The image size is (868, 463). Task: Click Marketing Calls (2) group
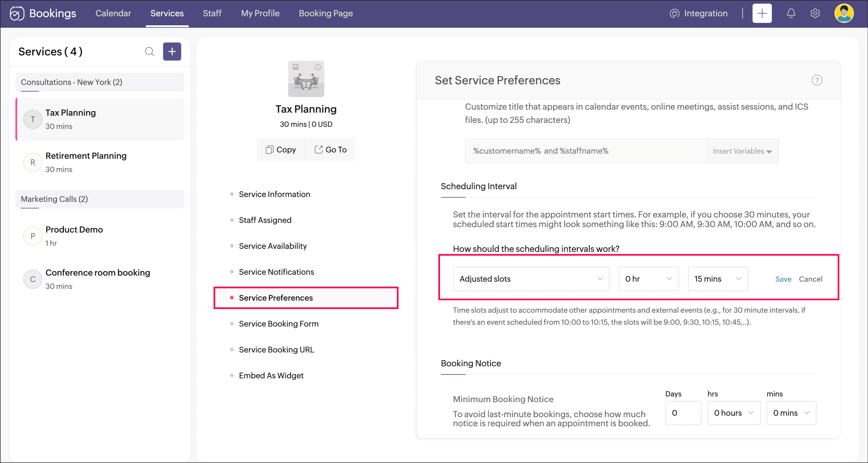[x=100, y=199]
